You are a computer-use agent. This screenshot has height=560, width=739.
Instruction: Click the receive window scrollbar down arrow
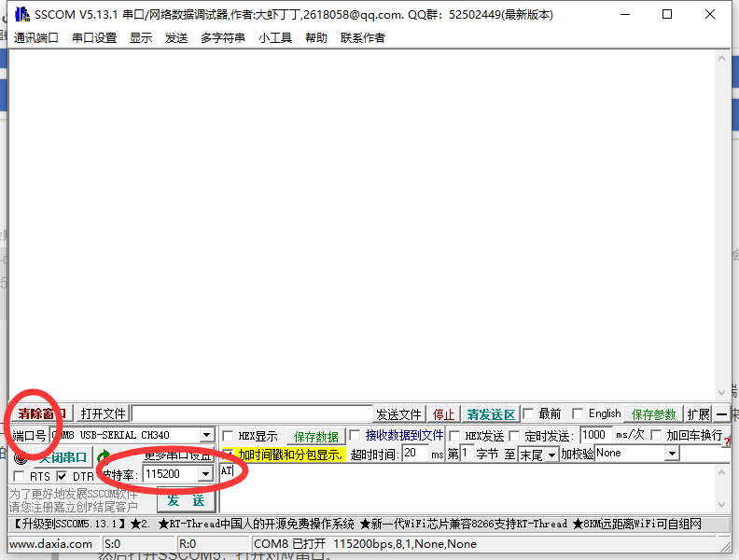721,393
